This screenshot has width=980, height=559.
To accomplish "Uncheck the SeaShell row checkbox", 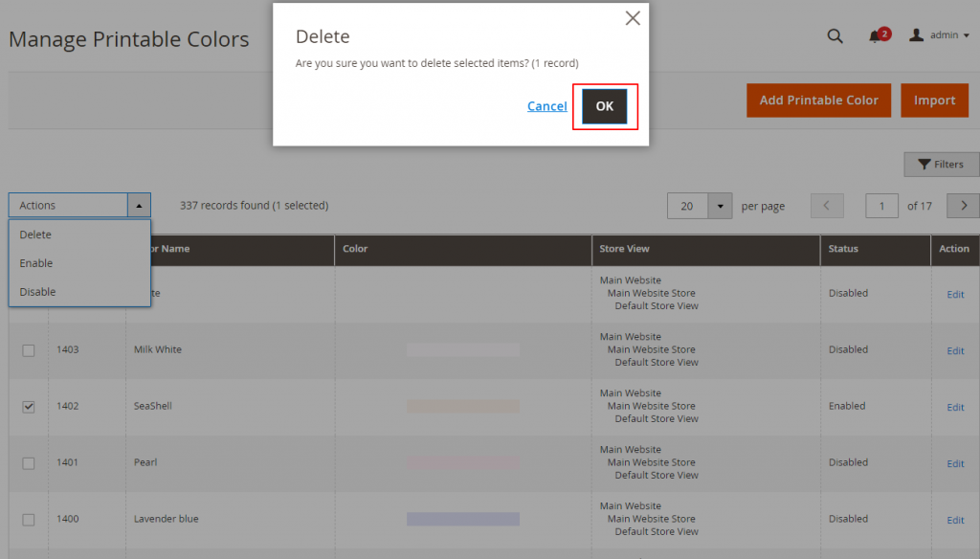I will [x=29, y=407].
